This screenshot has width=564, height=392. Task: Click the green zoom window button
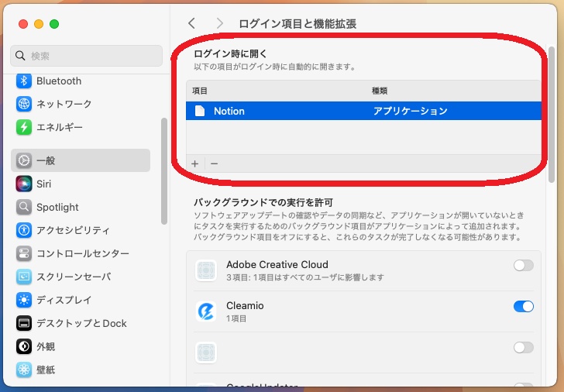click(54, 24)
